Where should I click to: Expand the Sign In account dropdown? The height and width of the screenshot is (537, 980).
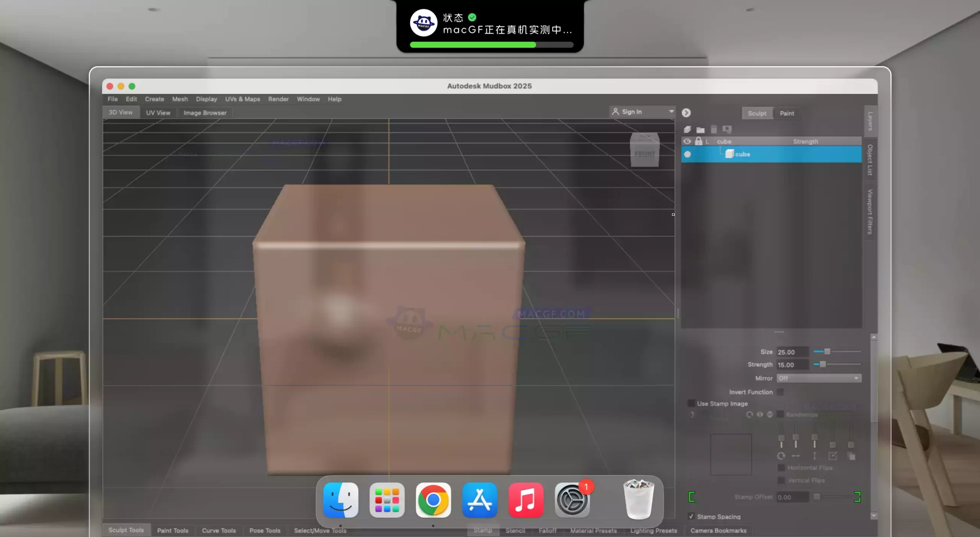[x=671, y=111]
